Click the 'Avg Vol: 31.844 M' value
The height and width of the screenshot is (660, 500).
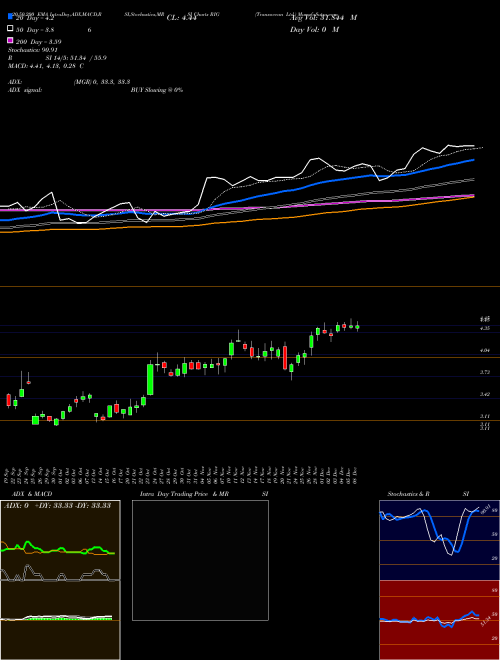pos(324,18)
